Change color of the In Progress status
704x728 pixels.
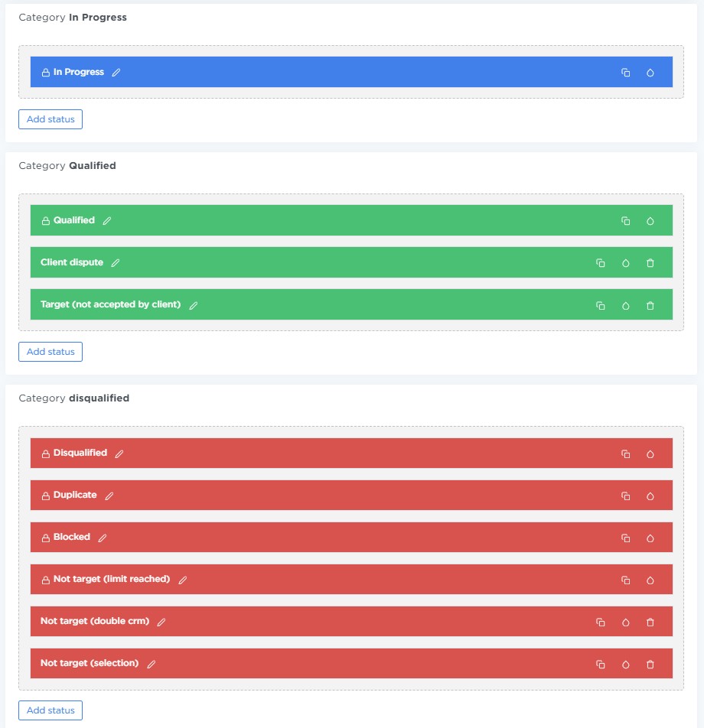(650, 73)
